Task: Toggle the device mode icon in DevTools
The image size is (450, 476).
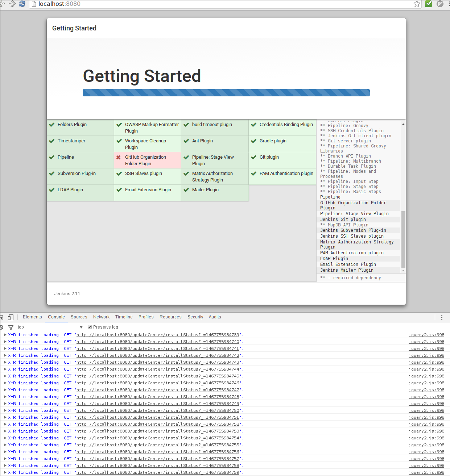Action: tap(11, 317)
